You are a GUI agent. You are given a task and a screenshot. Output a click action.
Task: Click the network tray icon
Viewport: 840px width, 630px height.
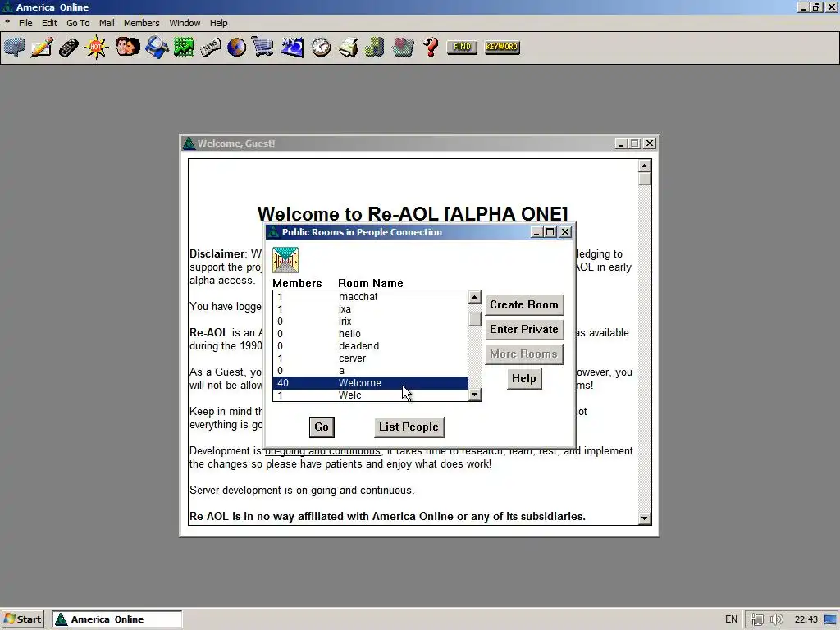pos(756,619)
